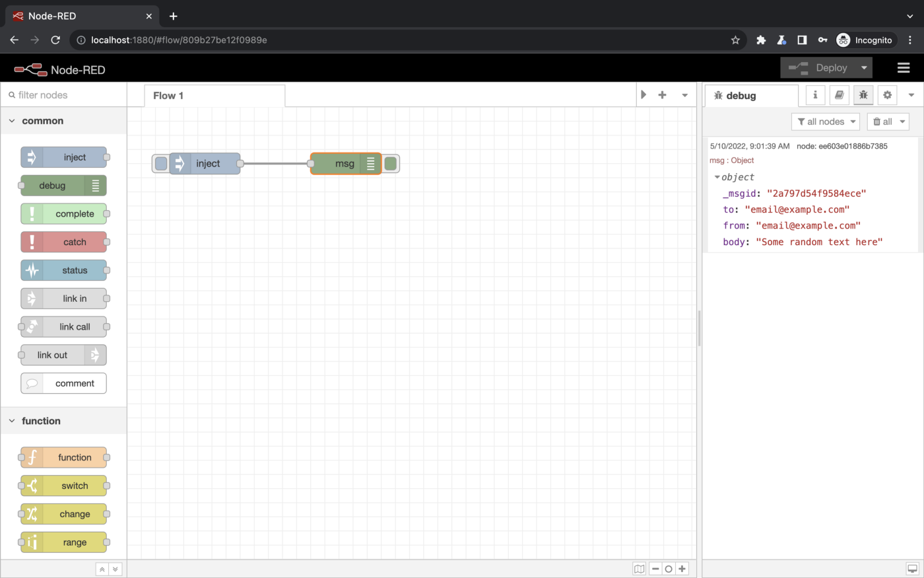Collapse the common palette category
The width and height of the screenshot is (924, 578).
click(x=12, y=121)
